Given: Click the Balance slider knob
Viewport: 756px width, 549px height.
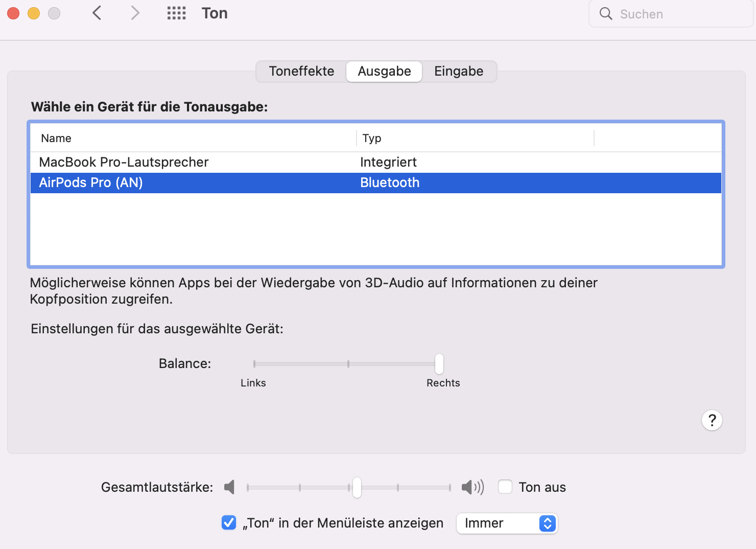Looking at the screenshot, I should click(x=439, y=364).
